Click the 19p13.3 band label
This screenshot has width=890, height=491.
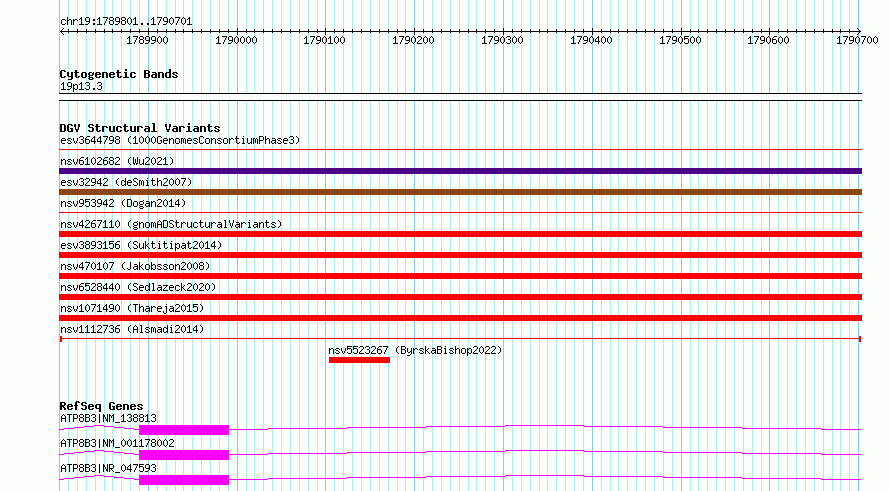point(81,86)
